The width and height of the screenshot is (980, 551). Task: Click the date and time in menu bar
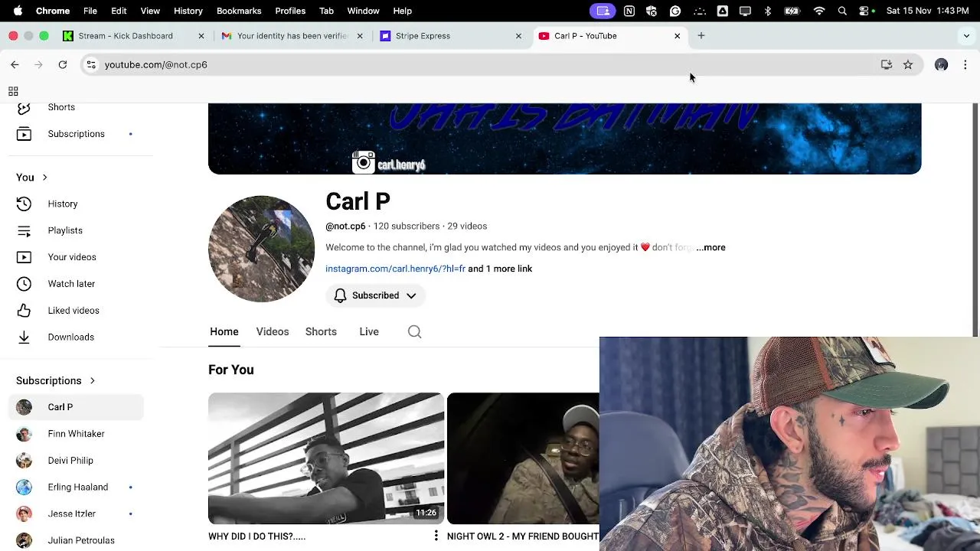[927, 11]
